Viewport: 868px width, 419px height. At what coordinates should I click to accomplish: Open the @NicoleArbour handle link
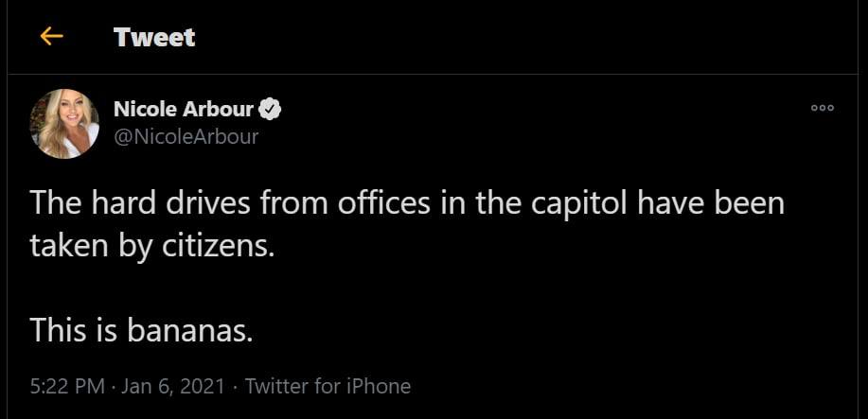coord(186,136)
